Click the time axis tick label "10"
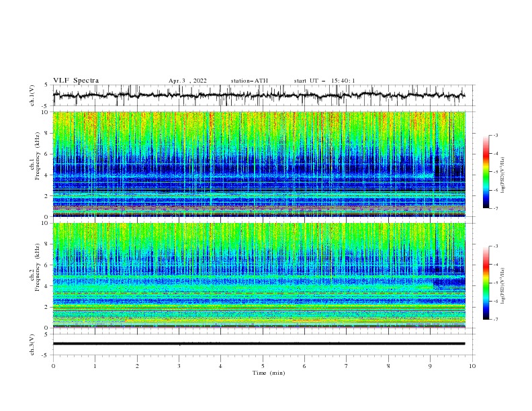The width and height of the screenshot is (532, 411). coord(472,366)
